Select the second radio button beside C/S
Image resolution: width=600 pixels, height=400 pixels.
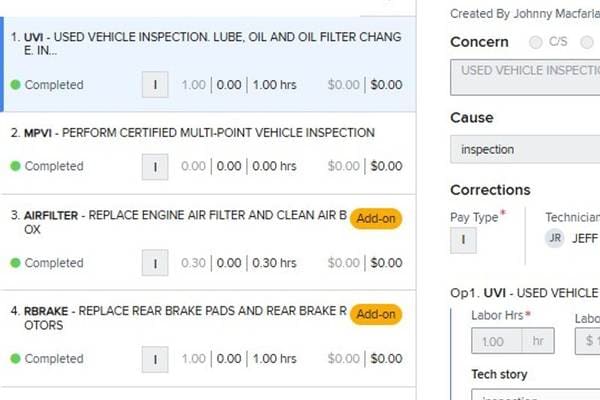tap(587, 42)
